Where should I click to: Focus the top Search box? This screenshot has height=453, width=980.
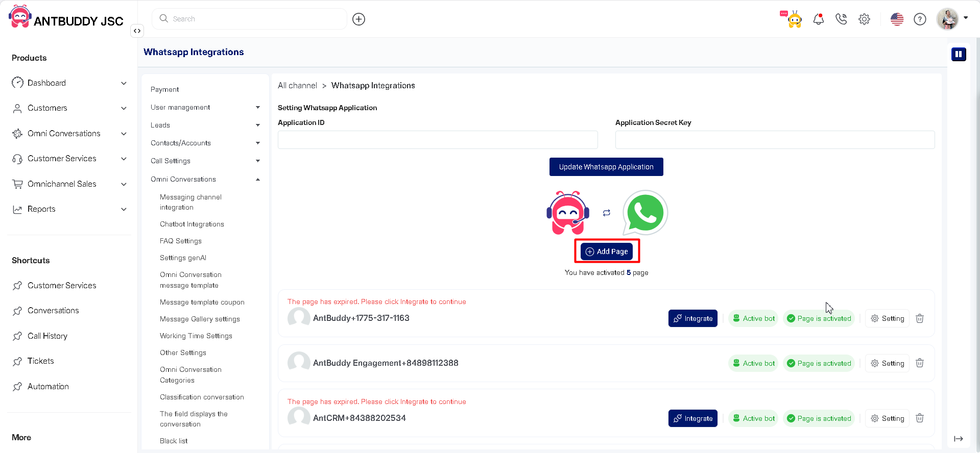[x=249, y=19]
